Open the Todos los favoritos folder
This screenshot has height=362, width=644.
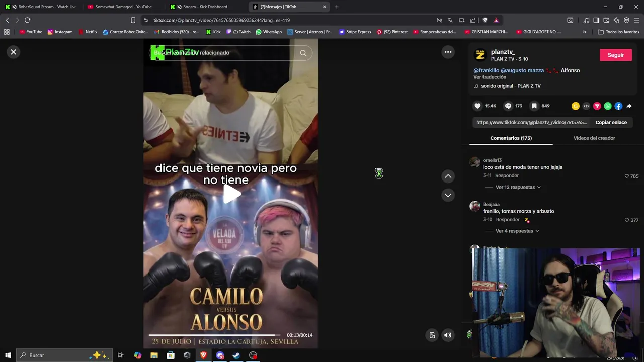tap(618, 32)
